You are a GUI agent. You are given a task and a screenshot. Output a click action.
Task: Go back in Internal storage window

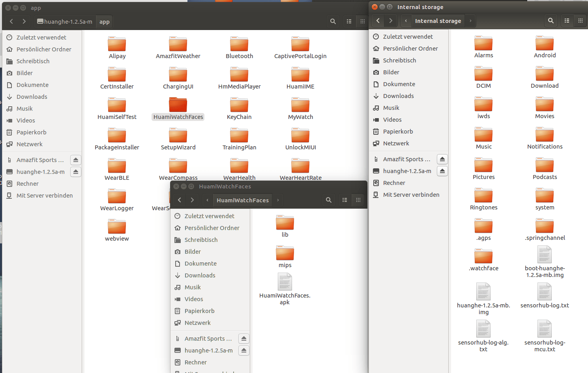click(x=378, y=21)
